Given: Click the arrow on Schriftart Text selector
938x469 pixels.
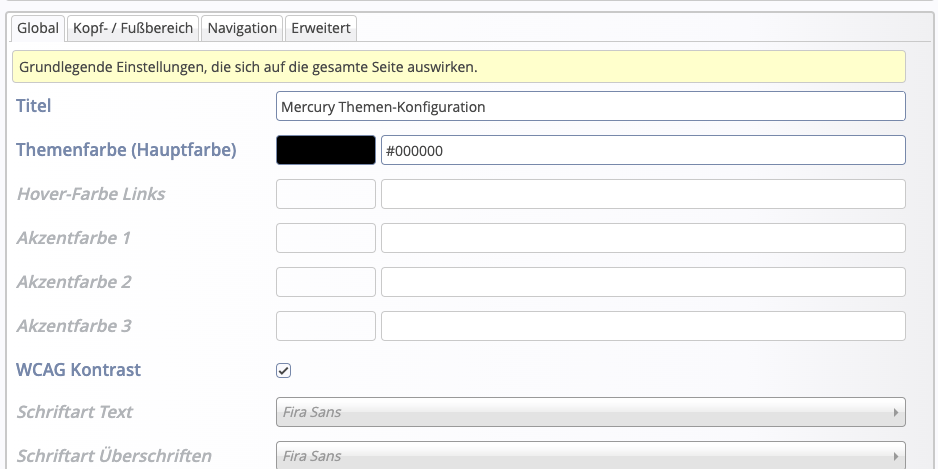Looking at the screenshot, I should coord(895,412).
